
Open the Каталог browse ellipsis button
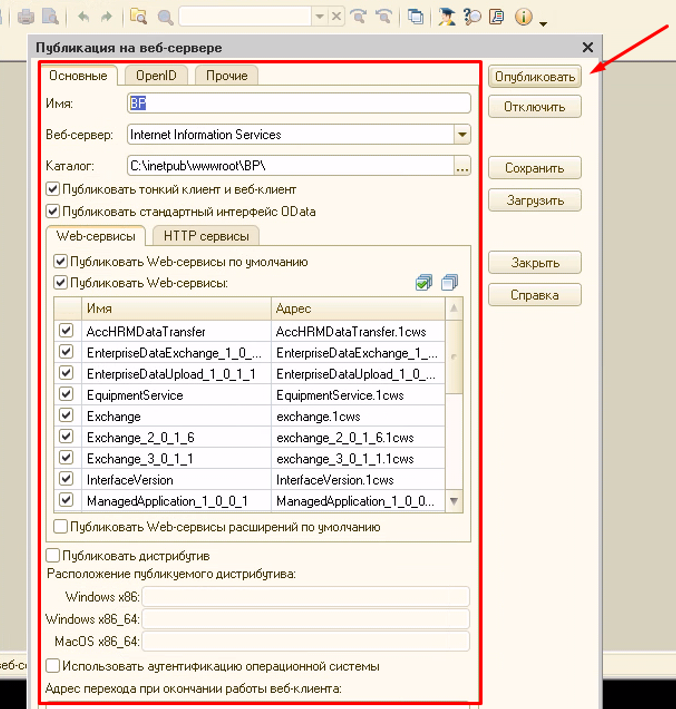(x=462, y=166)
